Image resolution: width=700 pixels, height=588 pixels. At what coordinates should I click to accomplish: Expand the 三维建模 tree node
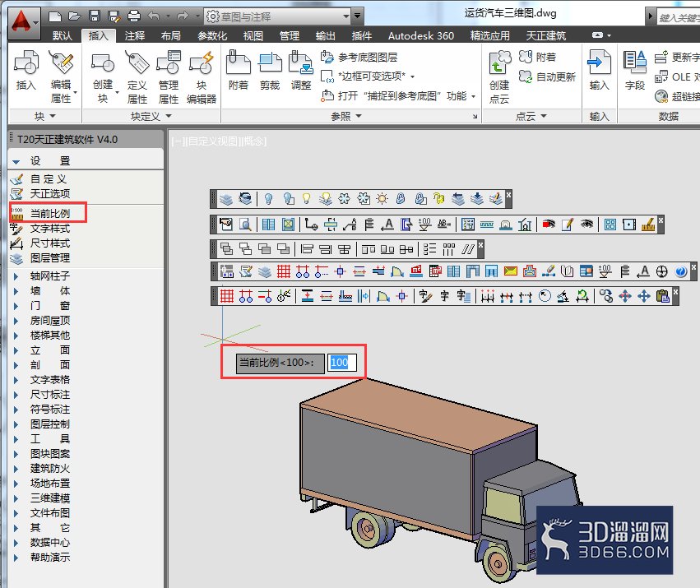tap(16, 498)
